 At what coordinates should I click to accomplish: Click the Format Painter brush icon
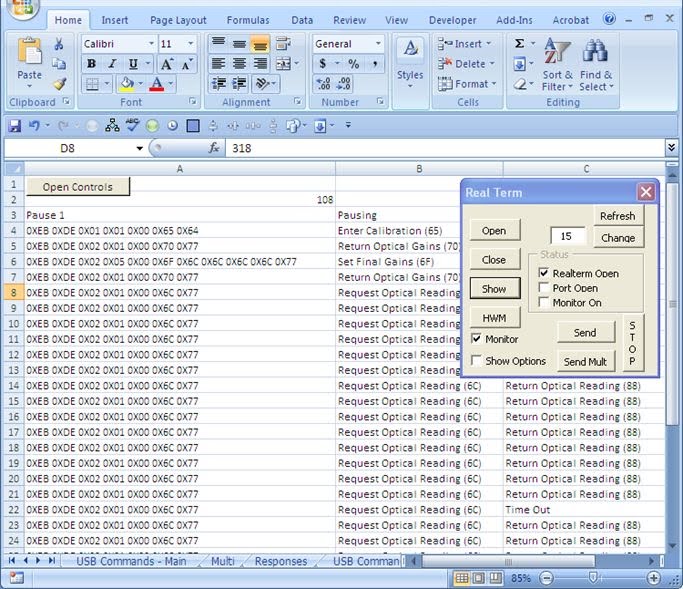[x=59, y=84]
